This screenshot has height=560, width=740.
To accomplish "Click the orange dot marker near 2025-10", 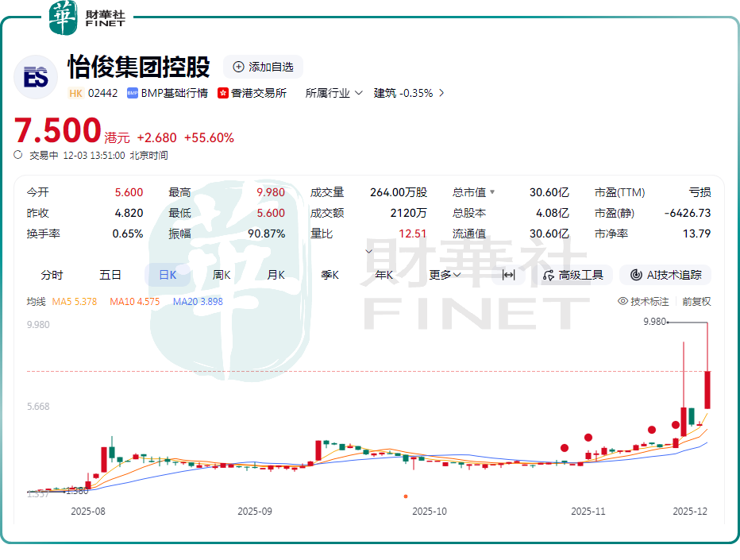I will click(x=406, y=496).
